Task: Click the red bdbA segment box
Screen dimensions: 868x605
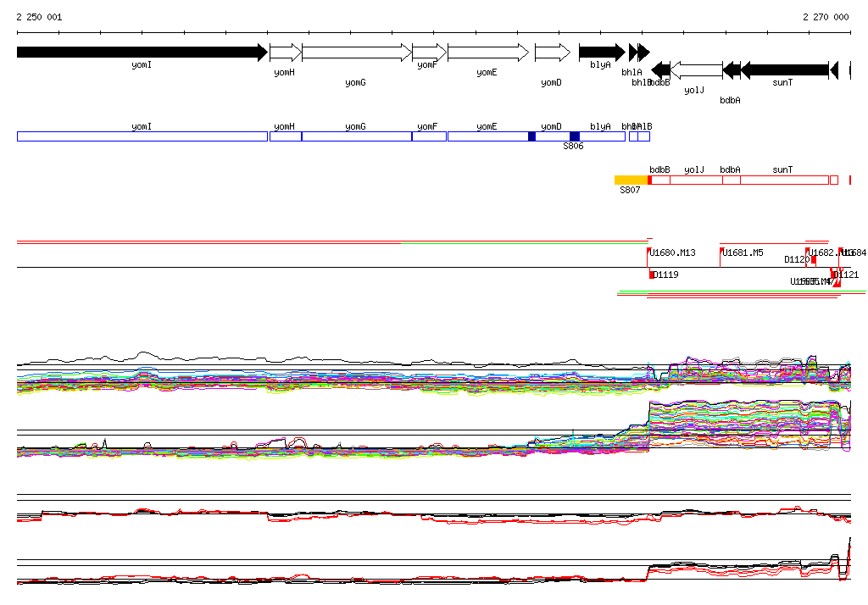Action: [x=732, y=180]
